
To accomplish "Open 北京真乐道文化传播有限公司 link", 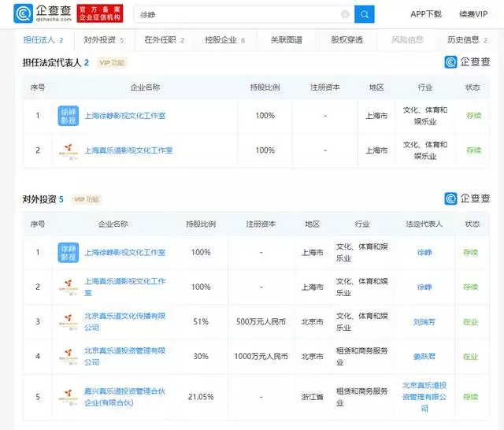I will (124, 321).
